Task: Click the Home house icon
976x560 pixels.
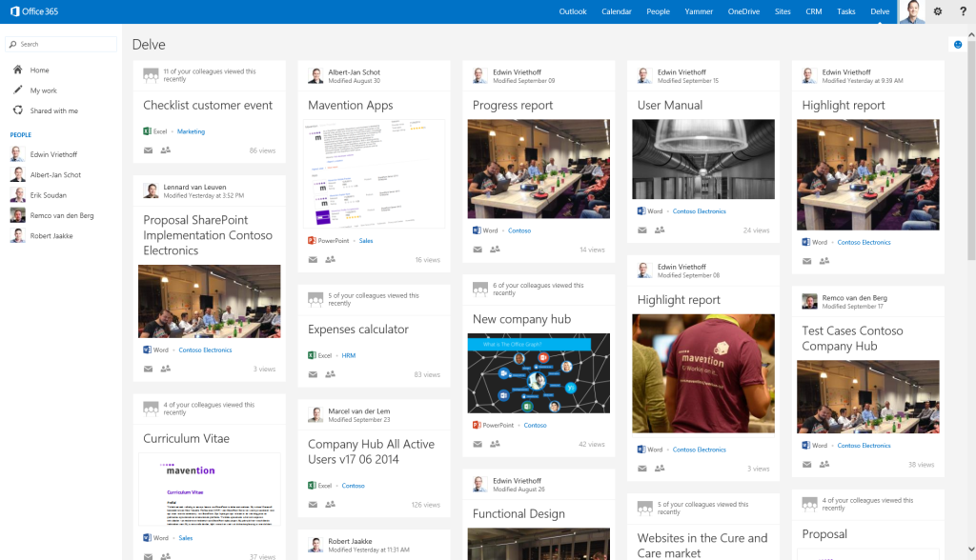Action: click(x=17, y=70)
